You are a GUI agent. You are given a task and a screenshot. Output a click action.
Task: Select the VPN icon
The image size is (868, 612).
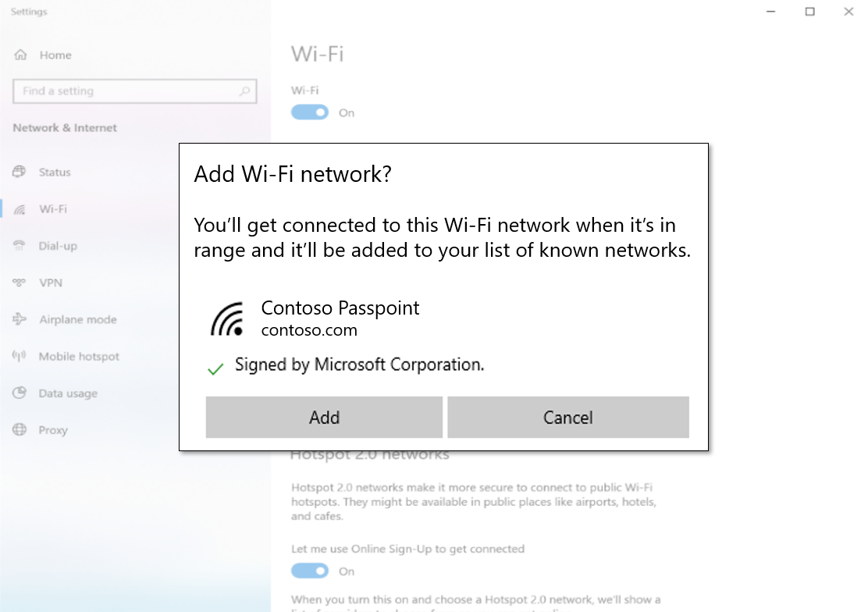(21, 283)
